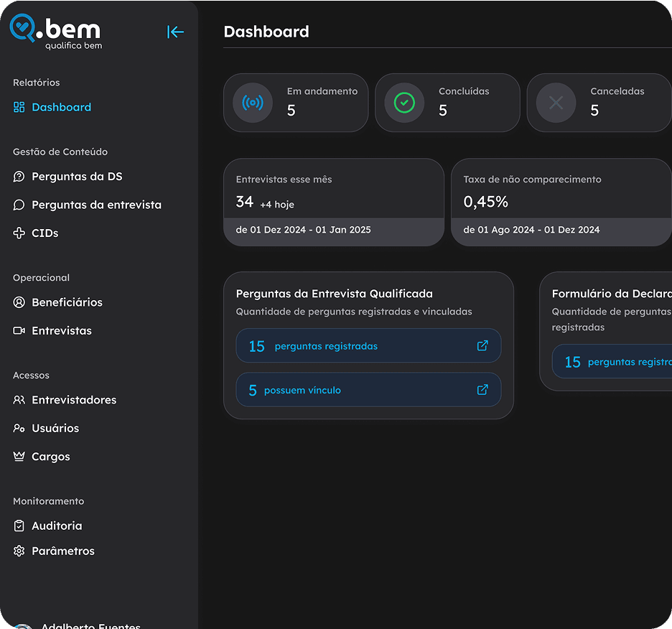Image resolution: width=672 pixels, height=629 pixels.
Task: Click the Q.bem logo
Action: 56,32
